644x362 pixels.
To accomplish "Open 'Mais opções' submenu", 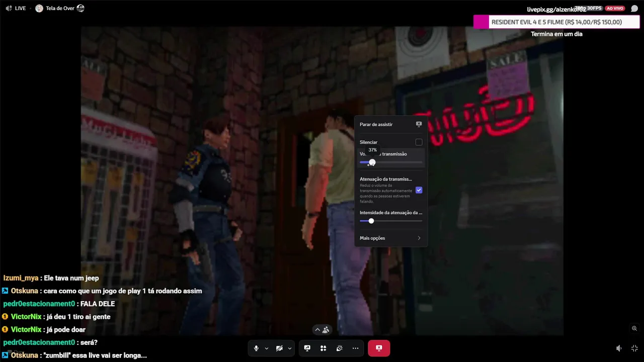I will [391, 238].
